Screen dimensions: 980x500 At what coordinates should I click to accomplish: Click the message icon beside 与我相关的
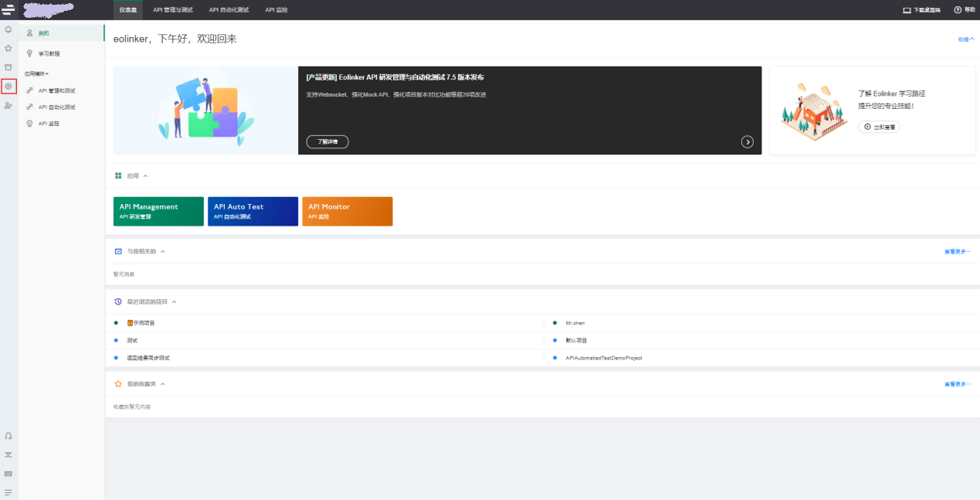(118, 251)
